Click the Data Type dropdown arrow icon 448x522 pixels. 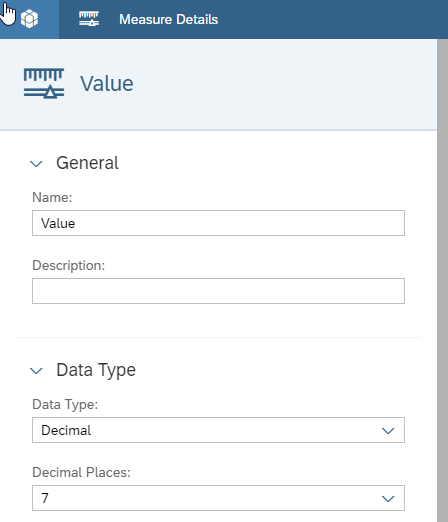[388, 431]
